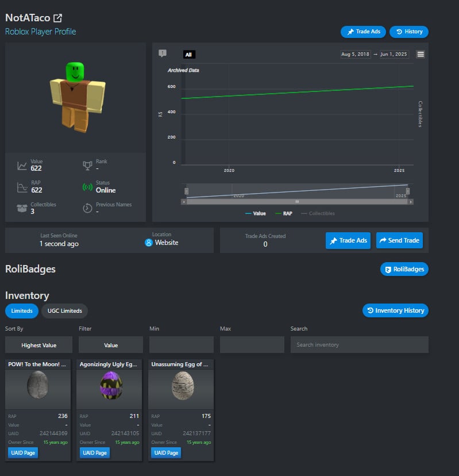Select the All range button on chart
Image resolution: width=459 pixels, height=476 pixels.
(x=189, y=55)
